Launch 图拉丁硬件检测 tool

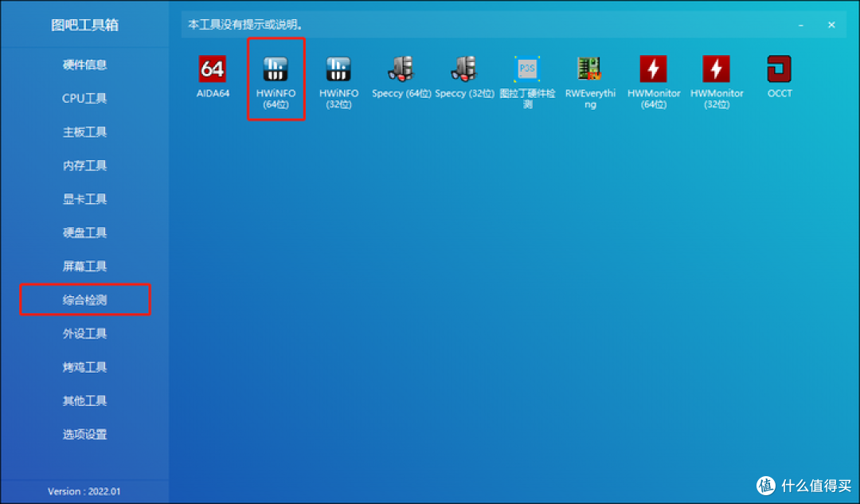point(527,81)
